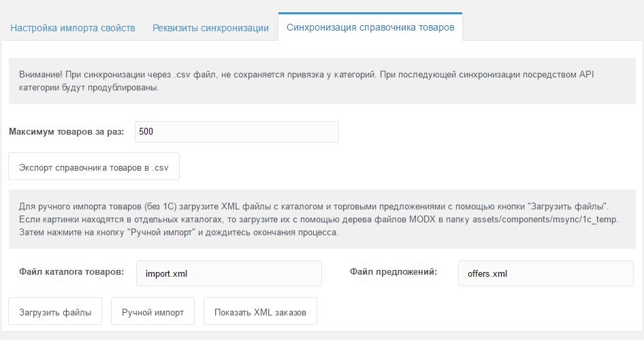Click quoted "Загрузить файлы" in the instructions
This screenshot has width=644, height=340.
pos(568,206)
